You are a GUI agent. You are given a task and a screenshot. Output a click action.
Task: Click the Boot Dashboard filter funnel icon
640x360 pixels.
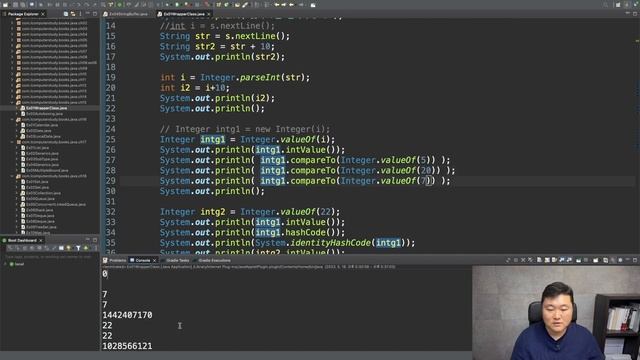(78, 248)
